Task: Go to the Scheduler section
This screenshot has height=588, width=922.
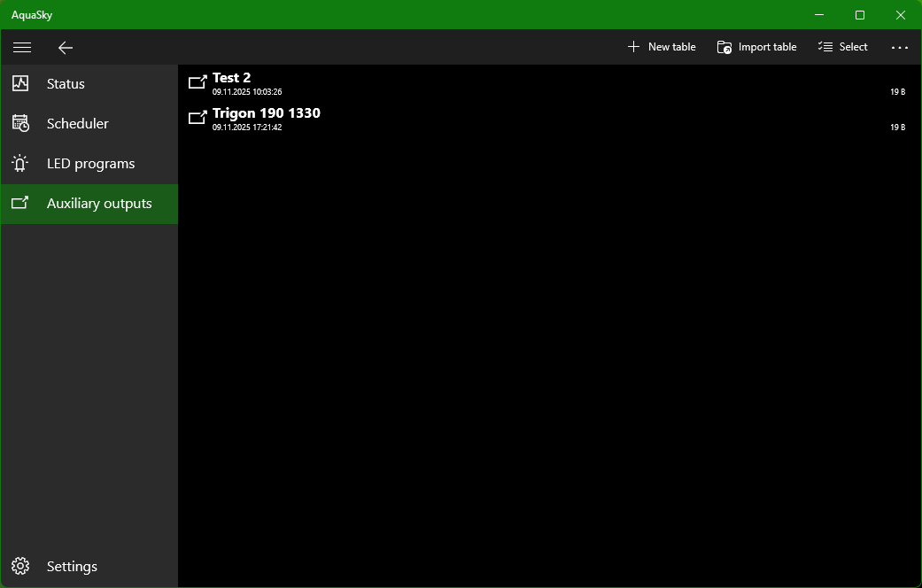Action: pos(78,124)
